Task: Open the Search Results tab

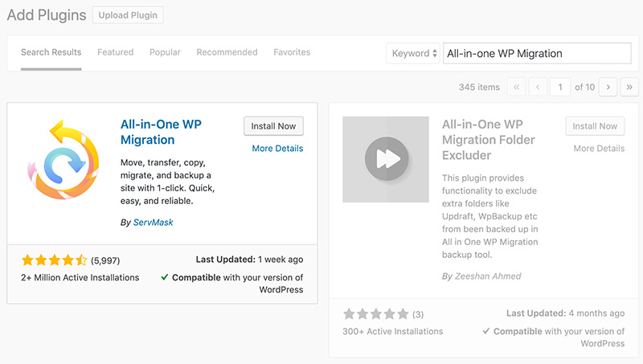Action: (51, 52)
